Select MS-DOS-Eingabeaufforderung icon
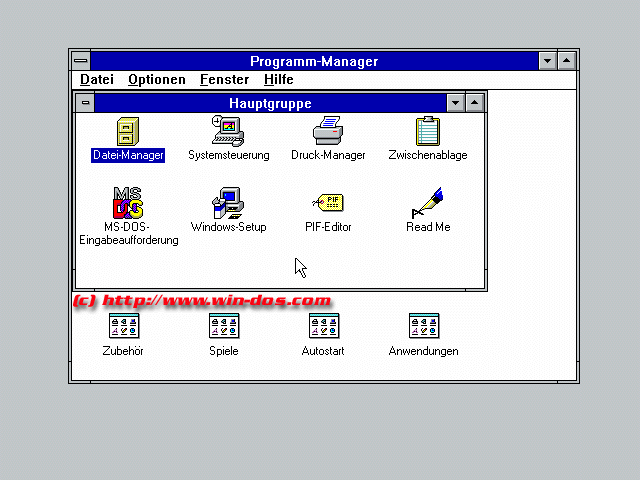Image resolution: width=640 pixels, height=480 pixels. 128,203
